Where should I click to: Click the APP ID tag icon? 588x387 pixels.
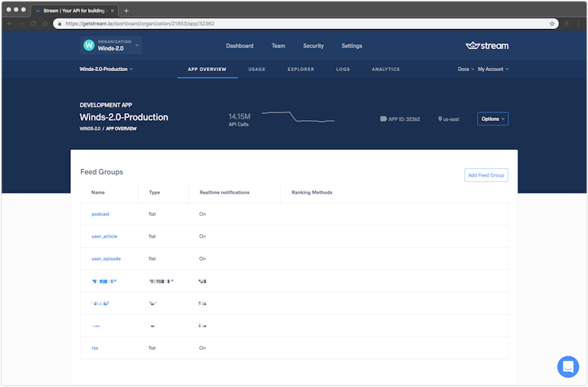coord(384,119)
